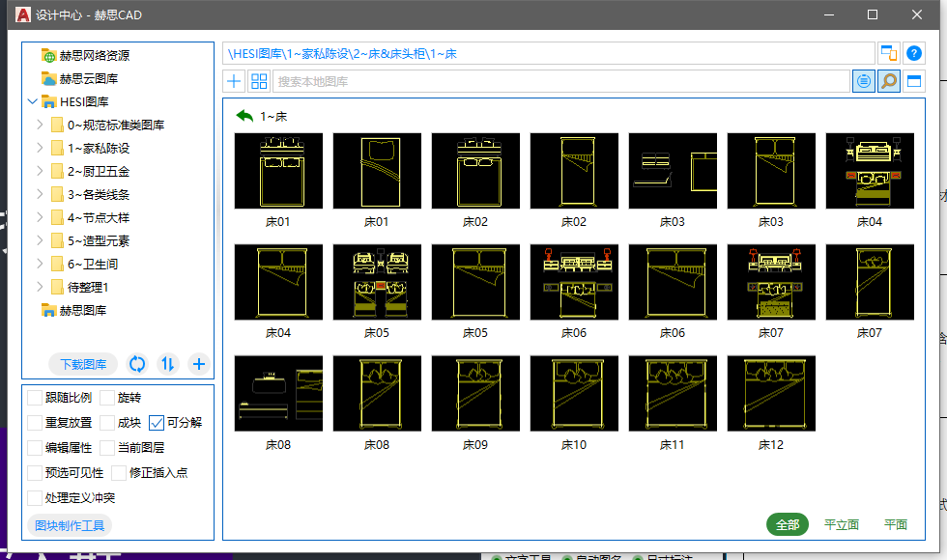The image size is (947, 560).
Task: Select the 床12 bed thumbnail
Action: [771, 394]
